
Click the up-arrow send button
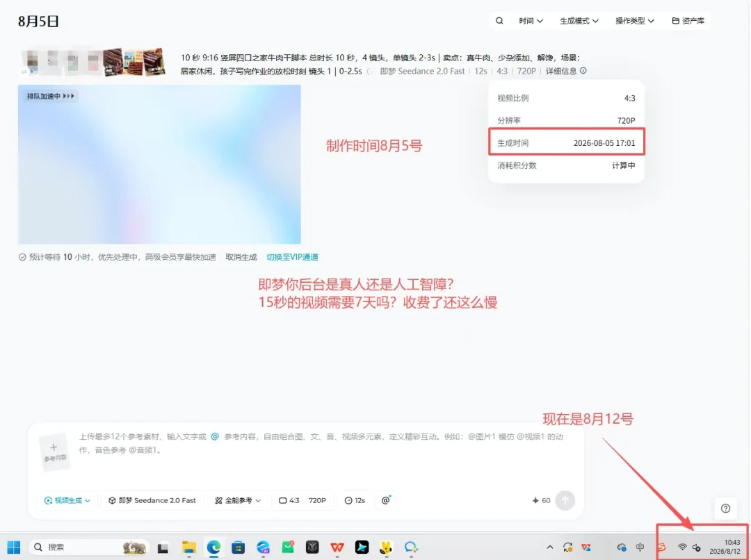pyautogui.click(x=565, y=500)
